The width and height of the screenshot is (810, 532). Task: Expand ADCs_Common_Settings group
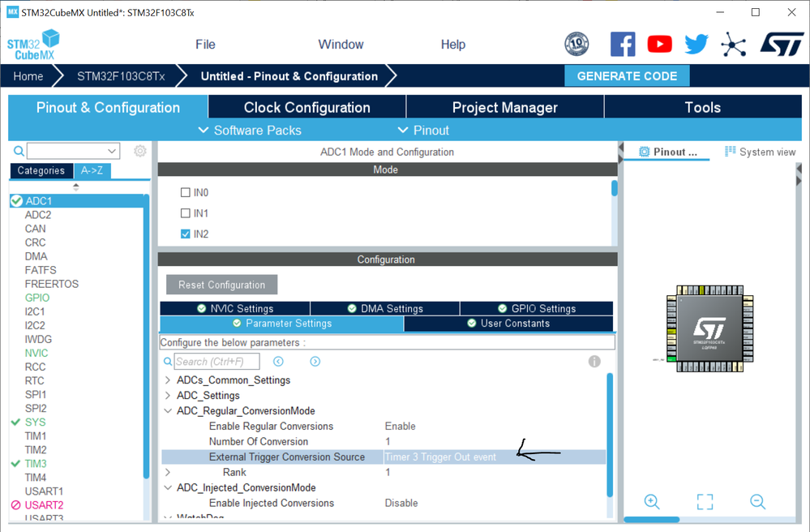click(x=167, y=380)
